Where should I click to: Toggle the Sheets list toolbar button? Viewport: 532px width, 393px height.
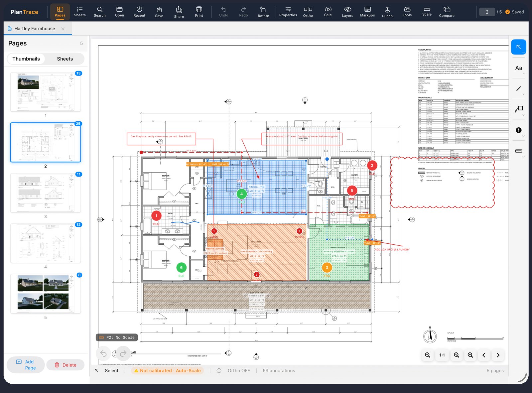click(80, 12)
